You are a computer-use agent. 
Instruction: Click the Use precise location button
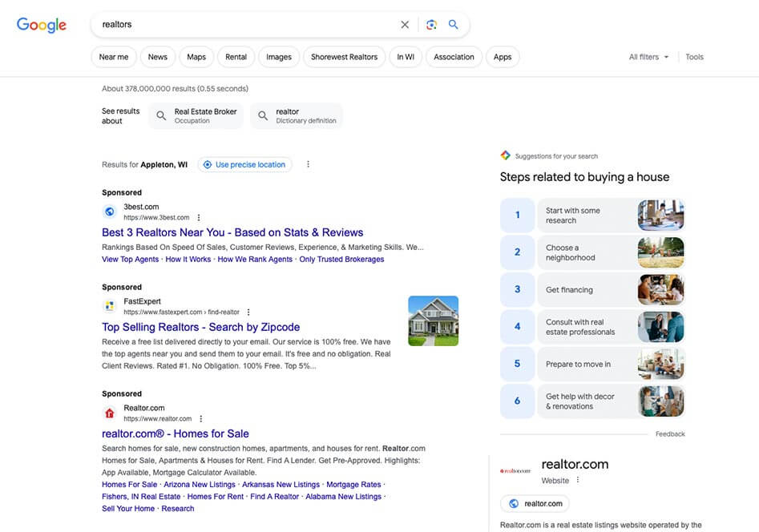click(244, 164)
